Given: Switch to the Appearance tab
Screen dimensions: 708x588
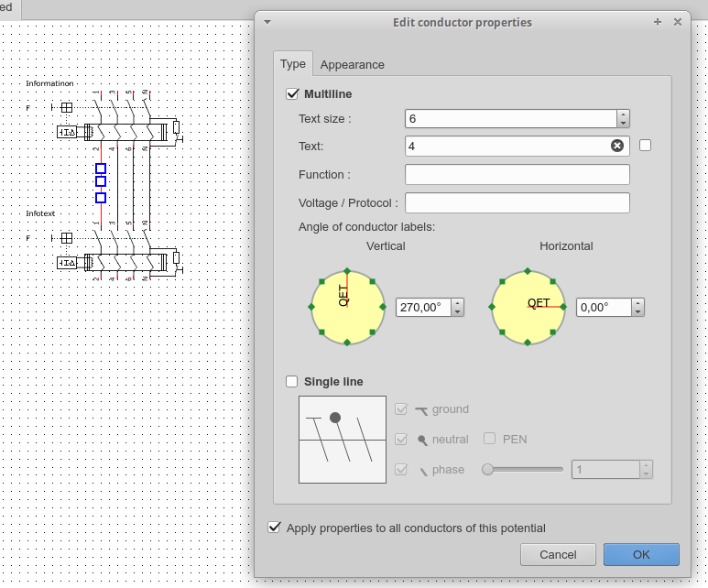Looking at the screenshot, I should [352, 64].
